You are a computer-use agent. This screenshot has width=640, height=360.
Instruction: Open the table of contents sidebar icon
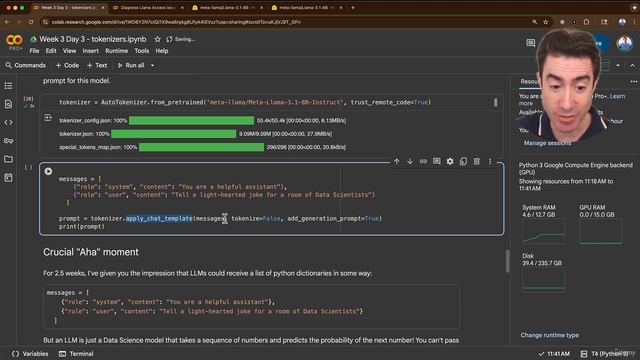tap(8, 86)
